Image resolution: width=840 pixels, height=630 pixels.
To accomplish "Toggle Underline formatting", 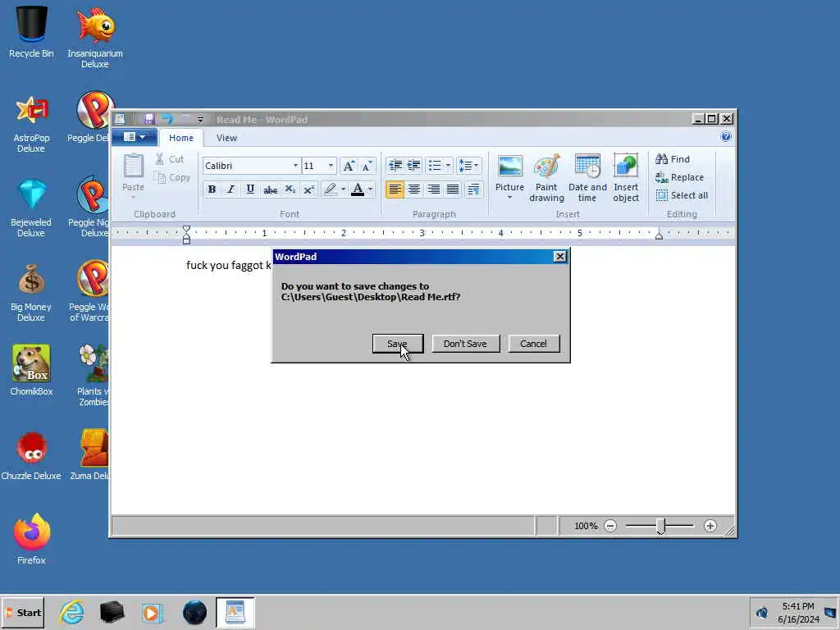I will click(x=250, y=189).
